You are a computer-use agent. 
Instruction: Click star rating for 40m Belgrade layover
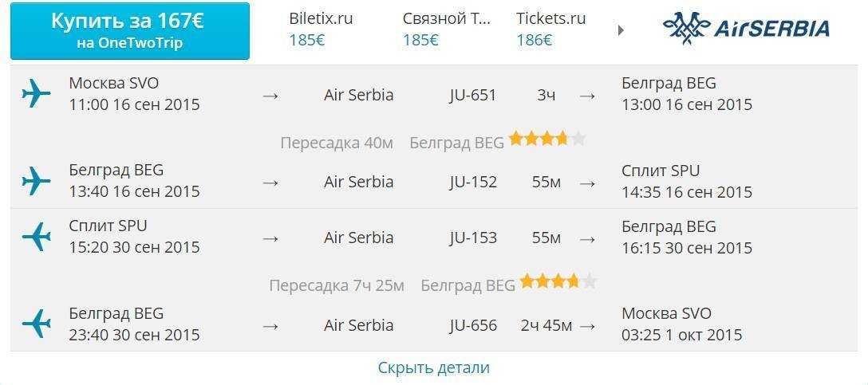coord(547,139)
